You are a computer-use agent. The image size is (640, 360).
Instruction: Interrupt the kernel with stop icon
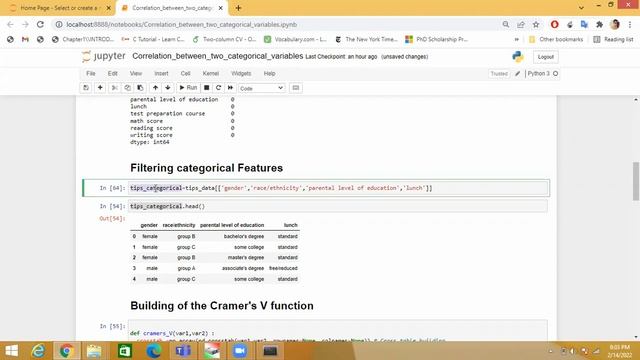207,88
